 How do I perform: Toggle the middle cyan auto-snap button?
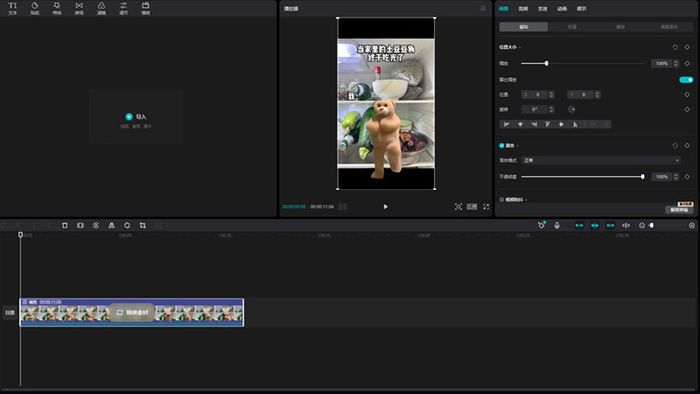(x=595, y=225)
